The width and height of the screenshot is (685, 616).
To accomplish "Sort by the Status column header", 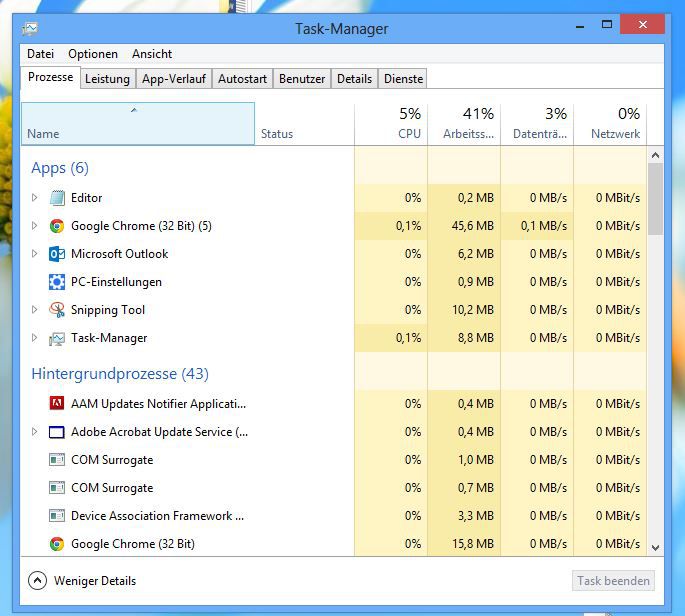I will (304, 124).
